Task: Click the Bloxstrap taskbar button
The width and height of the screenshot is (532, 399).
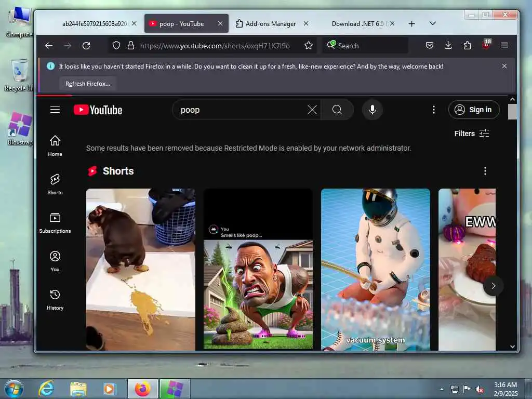Action: coord(175,389)
